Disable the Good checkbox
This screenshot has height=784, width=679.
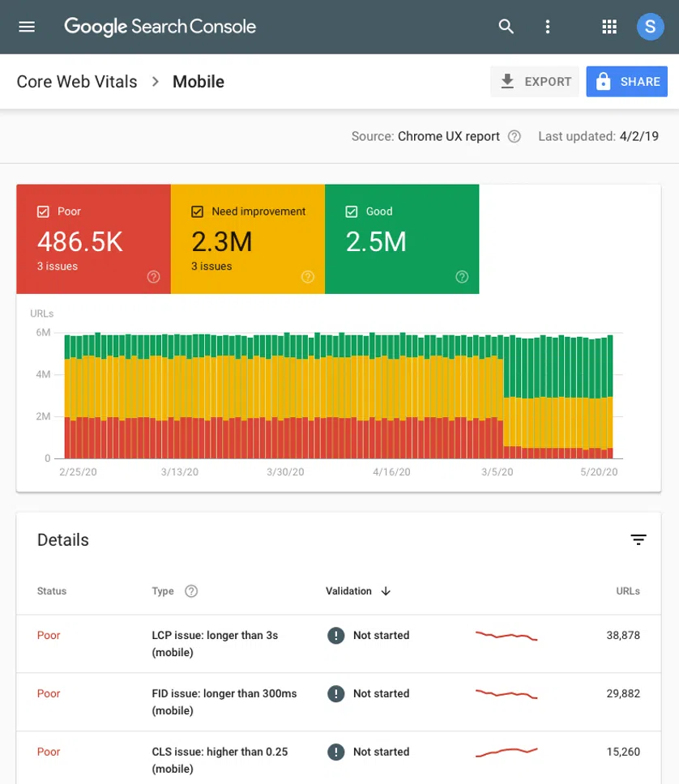click(352, 211)
